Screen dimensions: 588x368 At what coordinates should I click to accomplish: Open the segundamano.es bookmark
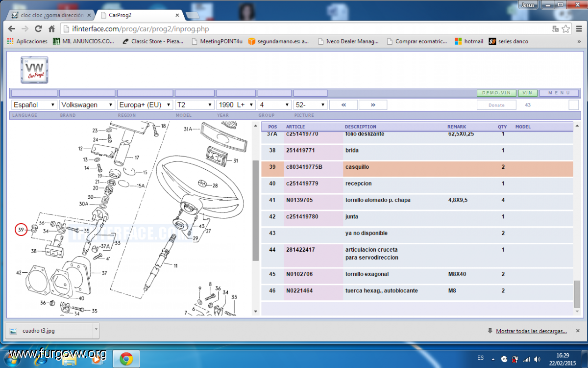click(x=278, y=41)
